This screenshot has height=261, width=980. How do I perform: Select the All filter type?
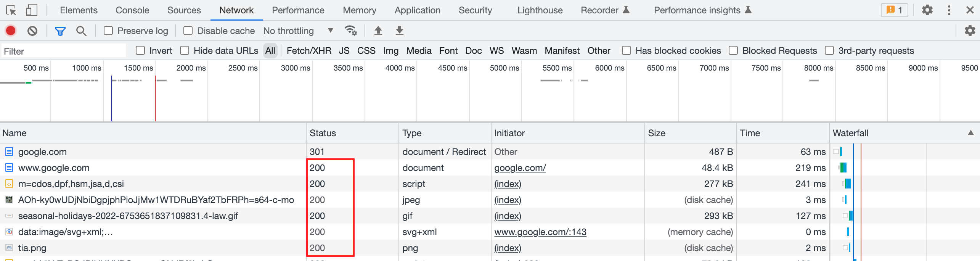[x=270, y=51]
